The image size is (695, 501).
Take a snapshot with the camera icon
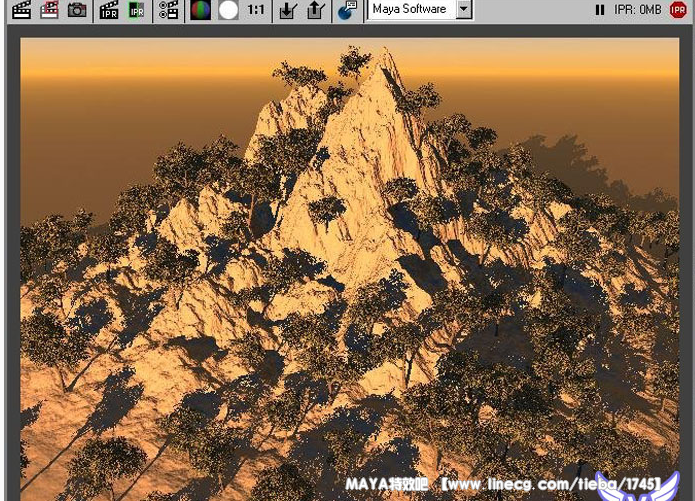tap(77, 10)
